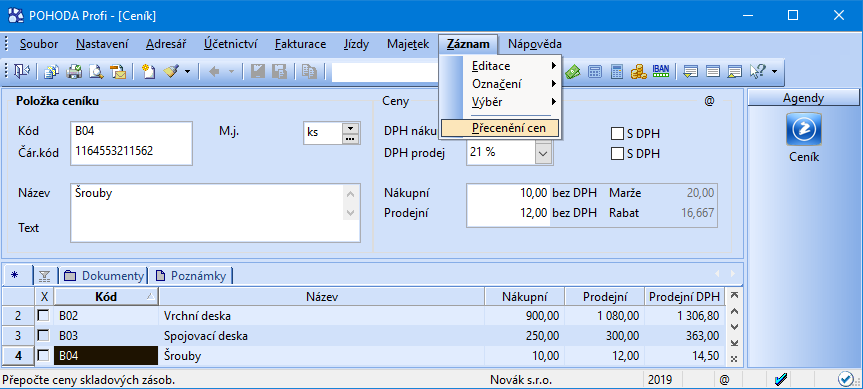Tick the checkbox in row B04

click(43, 356)
